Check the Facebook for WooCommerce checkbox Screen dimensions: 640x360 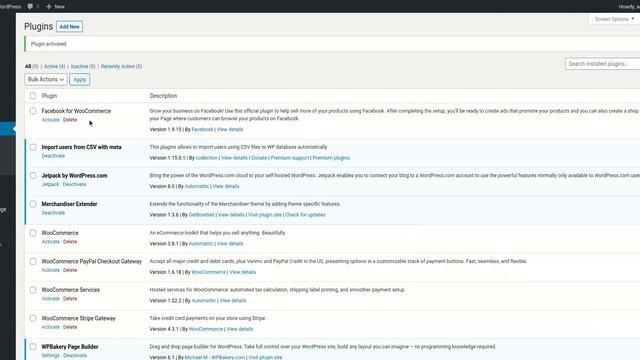click(33, 111)
